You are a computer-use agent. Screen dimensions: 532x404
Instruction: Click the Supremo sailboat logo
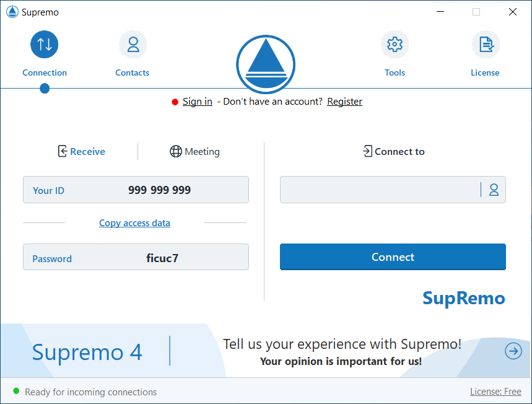265,64
